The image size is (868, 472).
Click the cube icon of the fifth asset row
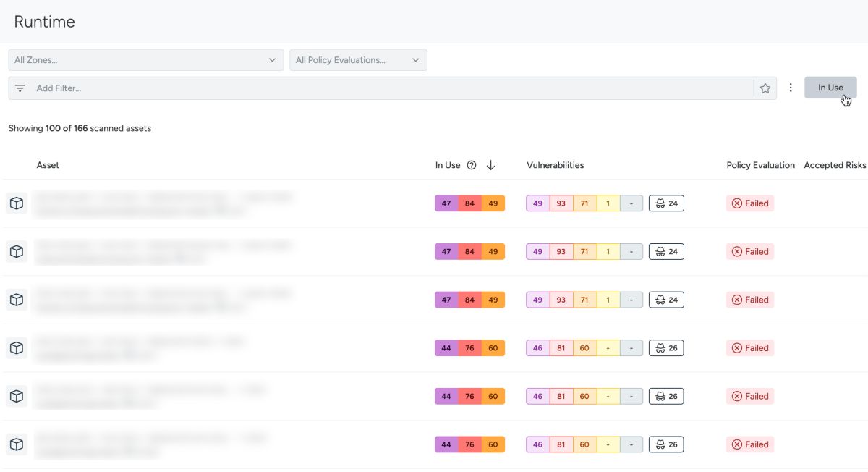(x=17, y=396)
